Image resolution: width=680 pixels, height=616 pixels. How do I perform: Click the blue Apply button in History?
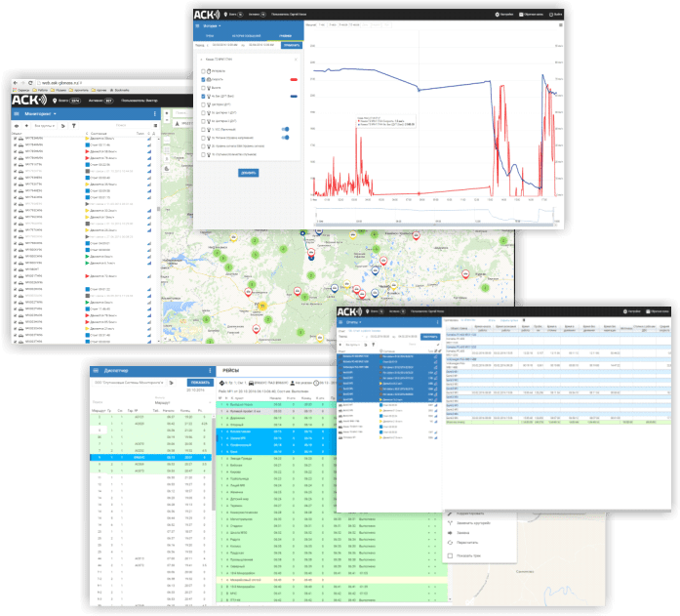coord(292,45)
